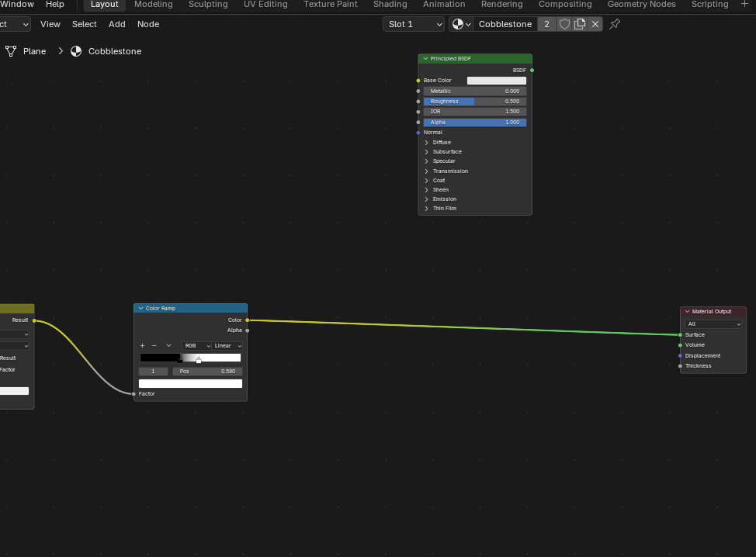The height and width of the screenshot is (557, 756).
Task: Open the View menu
Action: [x=50, y=24]
